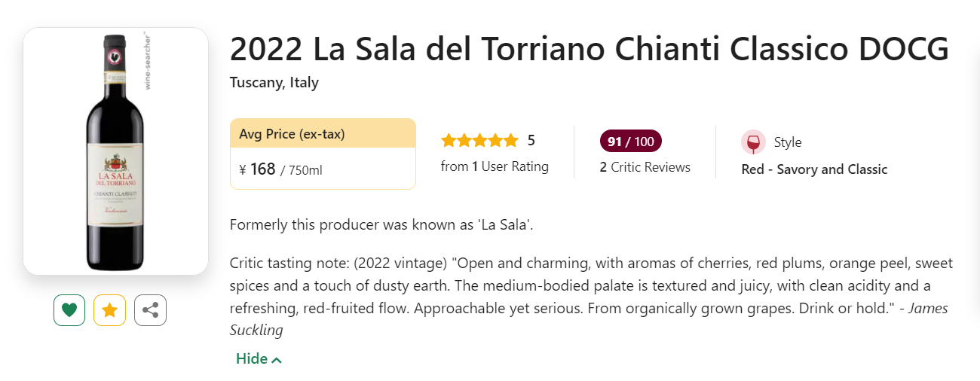Open the 2 Critic Reviews link
Image resolution: width=980 pixels, height=381 pixels.
click(645, 167)
